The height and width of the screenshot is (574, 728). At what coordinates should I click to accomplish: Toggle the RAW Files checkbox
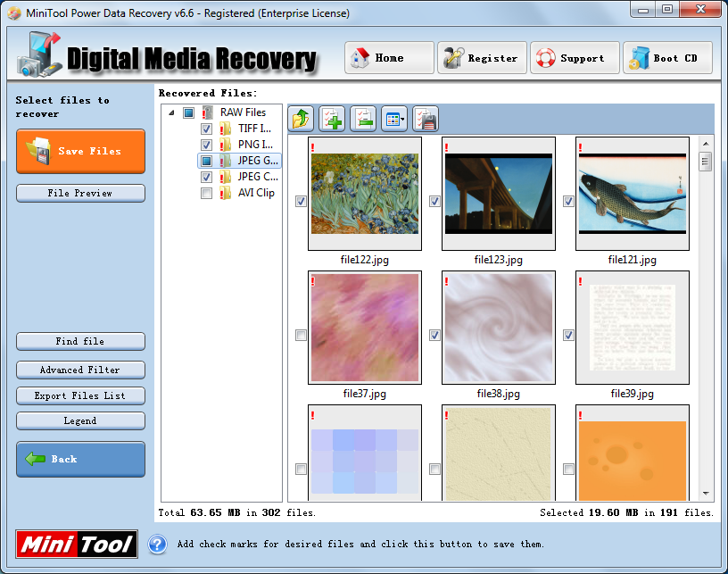point(188,112)
